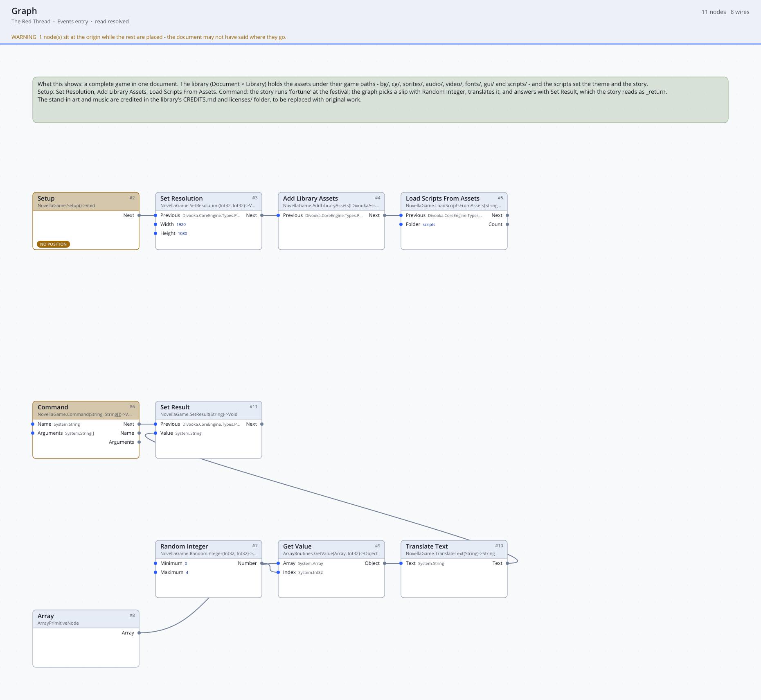Click Set Result's Value input port
This screenshot has height=700, width=761.
click(x=155, y=433)
